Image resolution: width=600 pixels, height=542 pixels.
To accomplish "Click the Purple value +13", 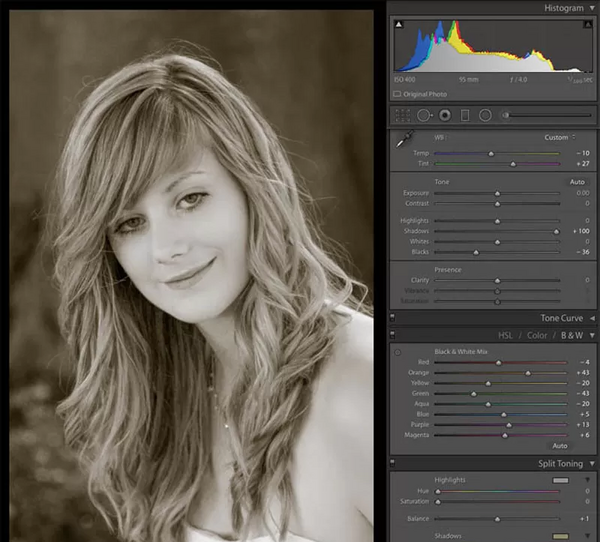I will pos(583,424).
